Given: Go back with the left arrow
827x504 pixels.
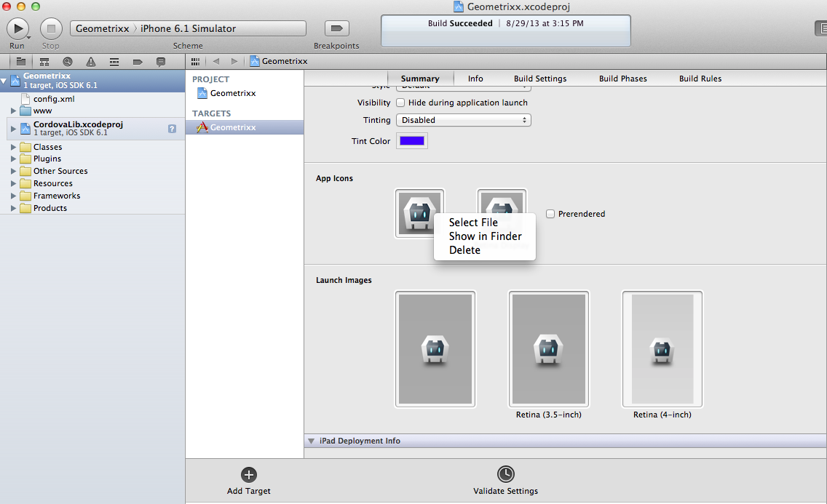Looking at the screenshot, I should (x=215, y=61).
